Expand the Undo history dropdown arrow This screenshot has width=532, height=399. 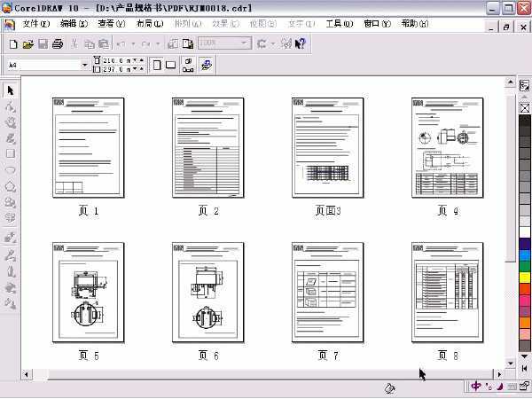click(x=133, y=43)
